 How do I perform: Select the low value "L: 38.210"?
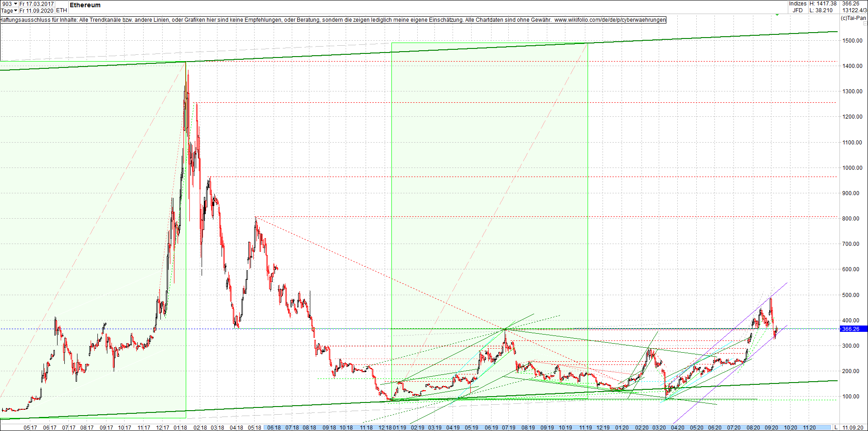tap(821, 10)
